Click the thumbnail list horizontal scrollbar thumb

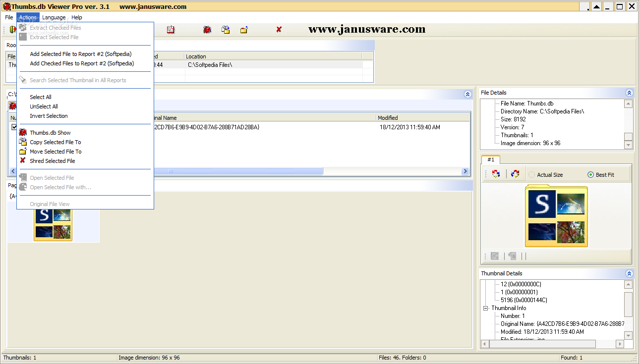click(238, 171)
